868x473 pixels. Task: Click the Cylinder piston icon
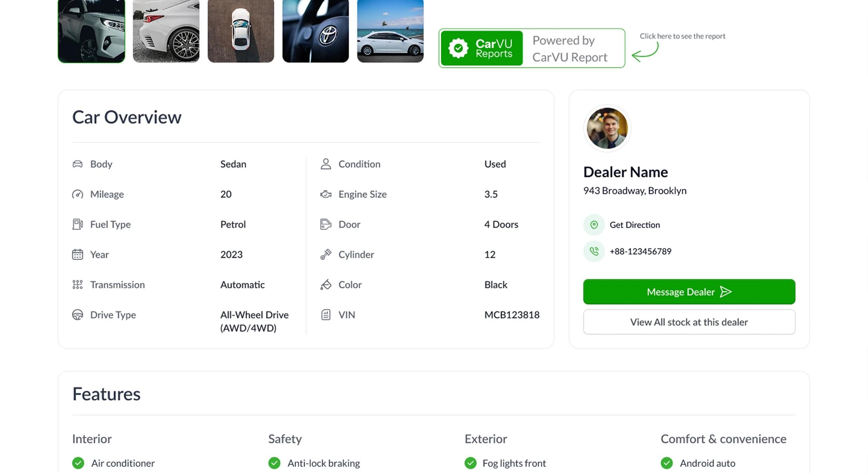tap(325, 254)
